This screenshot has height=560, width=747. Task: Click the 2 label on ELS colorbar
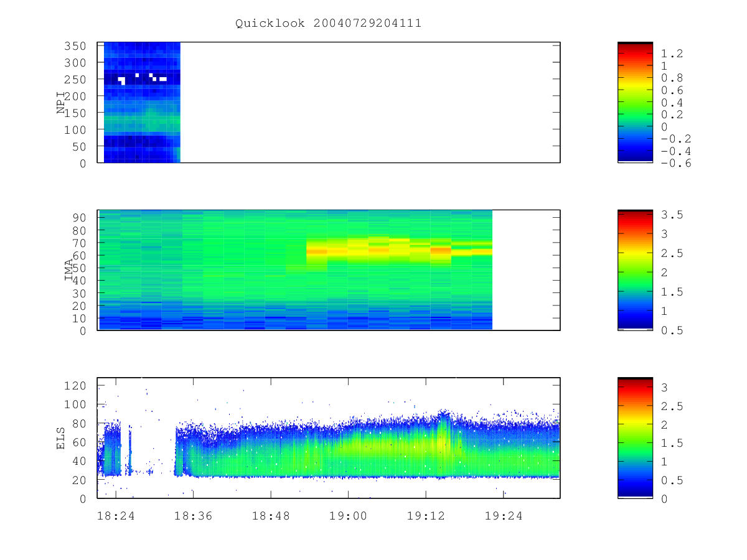[x=665, y=424]
